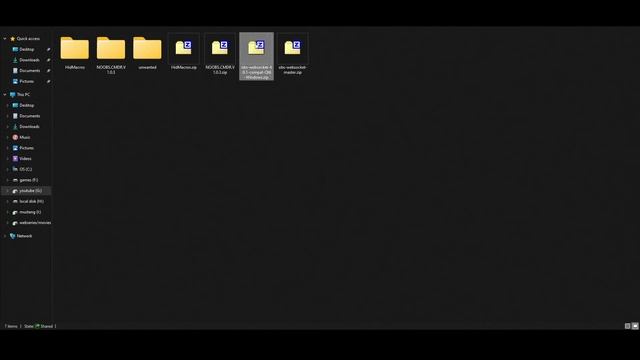640x360 pixels.
Task: Open Desktop under Quick access
Action: pos(24,49)
